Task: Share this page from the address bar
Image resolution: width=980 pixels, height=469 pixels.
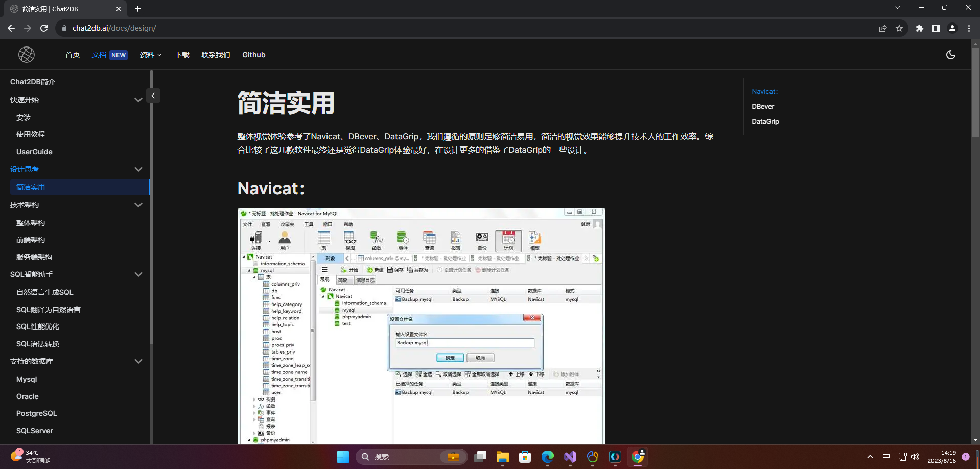Action: [x=883, y=28]
